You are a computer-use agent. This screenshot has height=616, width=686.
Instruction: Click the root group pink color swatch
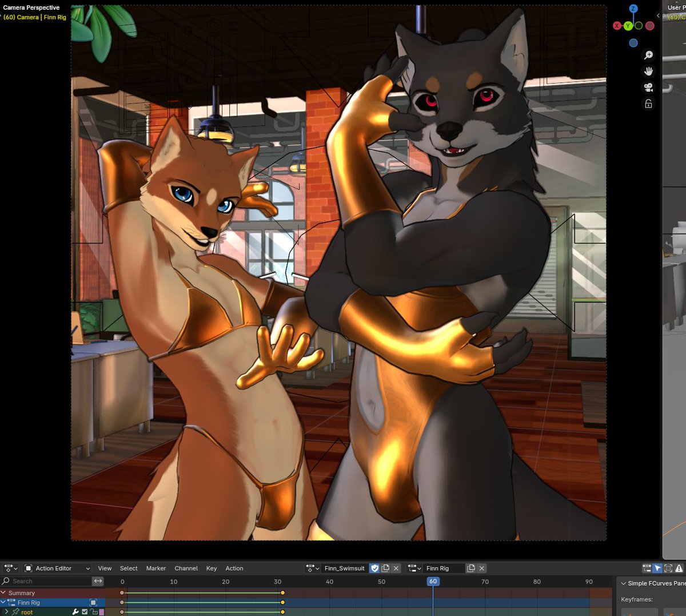(x=102, y=612)
